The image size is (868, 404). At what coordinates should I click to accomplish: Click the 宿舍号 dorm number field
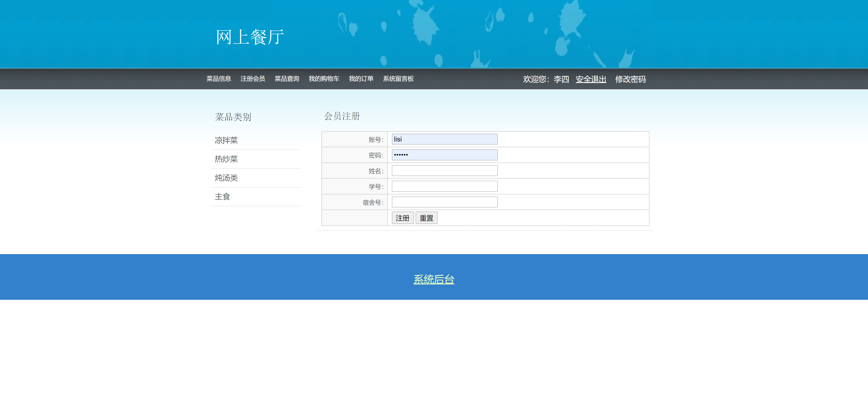(444, 202)
